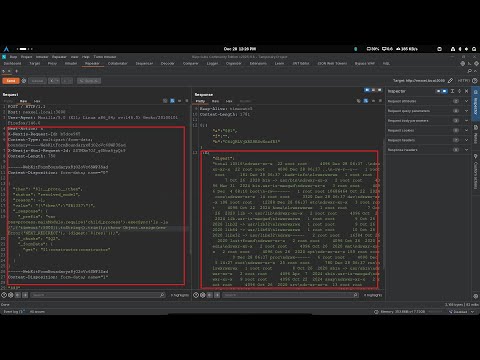Select Hex view in Request panel
Screen dimensions: 480x360
tap(37, 101)
